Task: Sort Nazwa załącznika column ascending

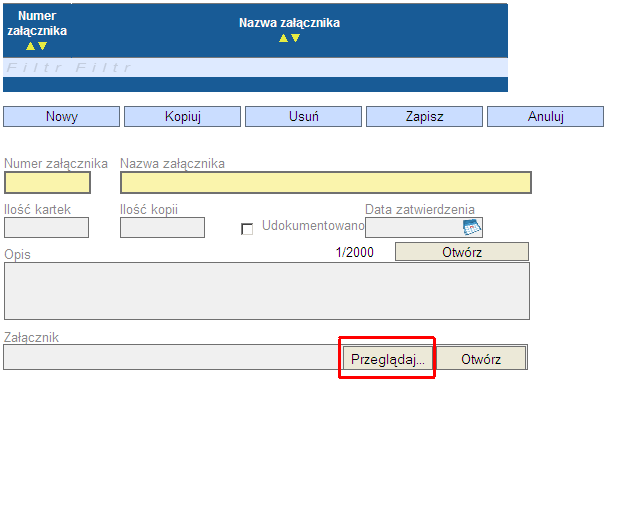Action: [283, 38]
